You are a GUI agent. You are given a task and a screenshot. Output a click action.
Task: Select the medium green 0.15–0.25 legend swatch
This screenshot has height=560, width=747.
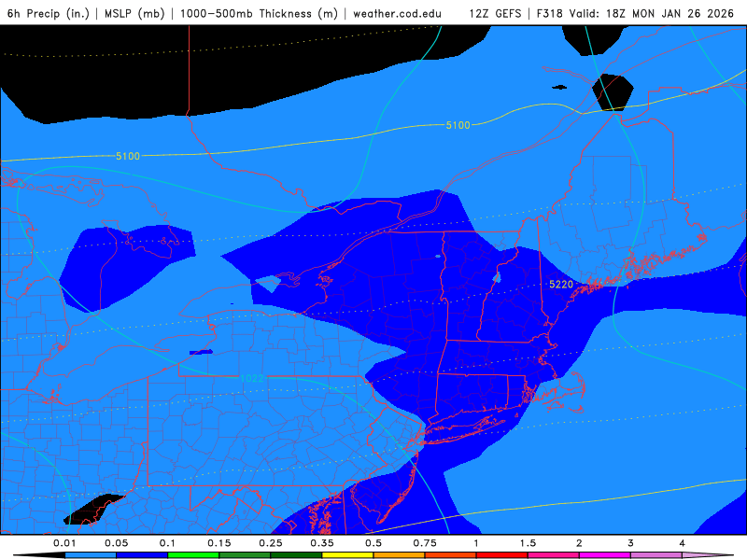(245, 555)
